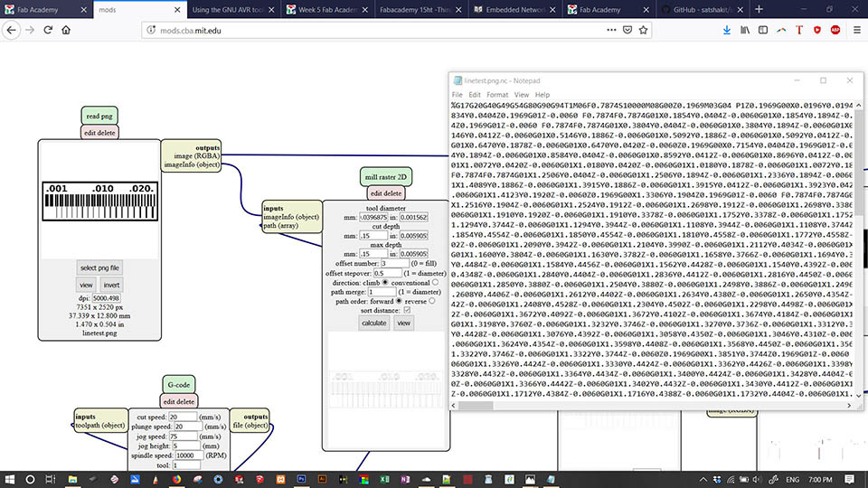Image resolution: width=868 pixels, height=488 pixels.
Task: Open Notepad Edit menu
Action: (475, 95)
